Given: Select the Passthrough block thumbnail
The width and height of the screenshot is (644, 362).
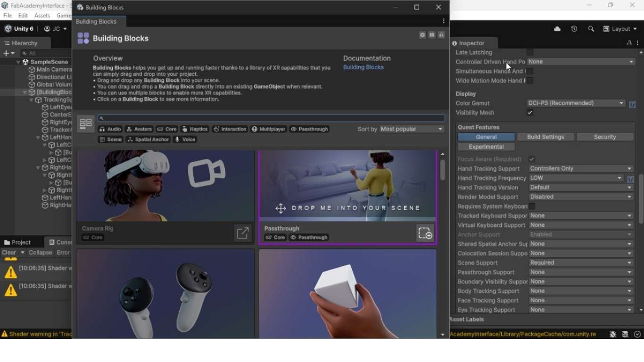Looking at the screenshot, I should click(x=348, y=186).
